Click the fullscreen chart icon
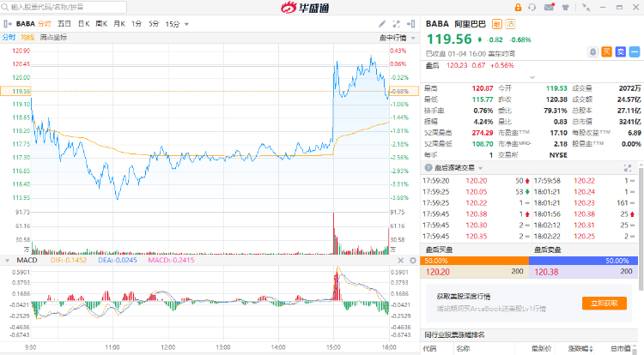This screenshot has width=644, height=355. click(397, 24)
